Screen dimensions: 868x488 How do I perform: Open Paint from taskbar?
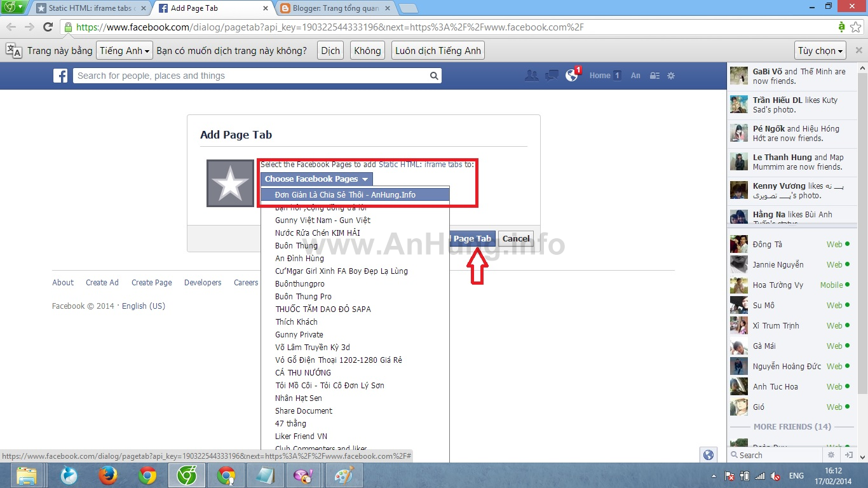pos(344,475)
